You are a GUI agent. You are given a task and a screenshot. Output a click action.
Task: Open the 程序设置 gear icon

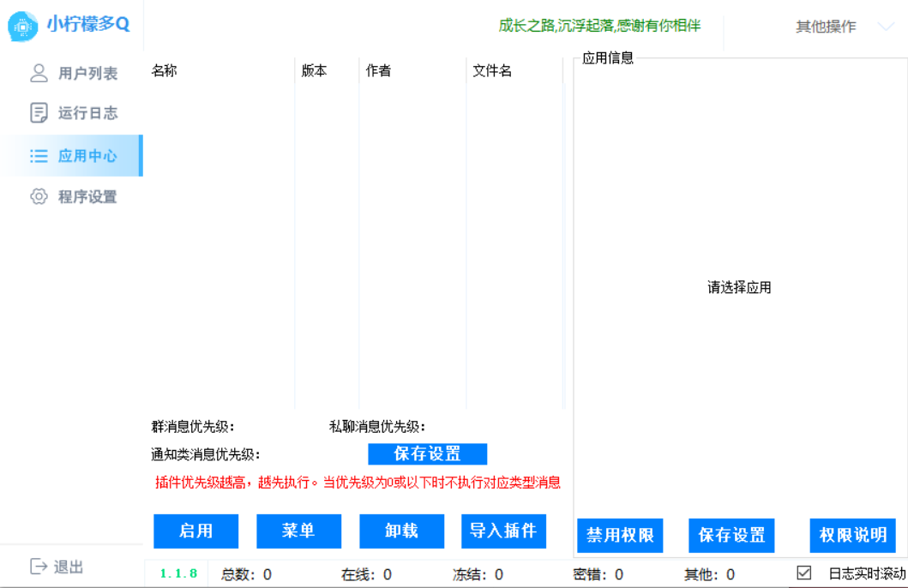pos(38,196)
